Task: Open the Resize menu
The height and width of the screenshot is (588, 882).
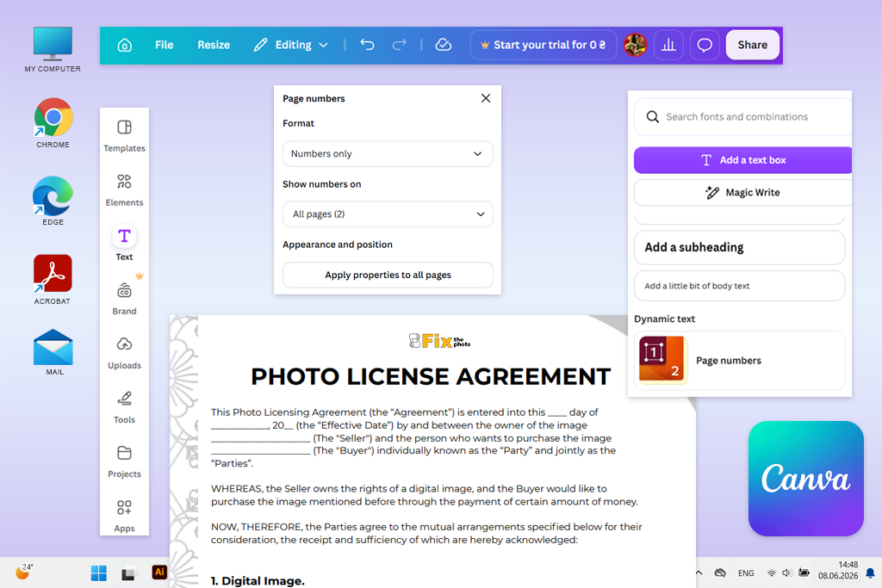Action: [214, 45]
